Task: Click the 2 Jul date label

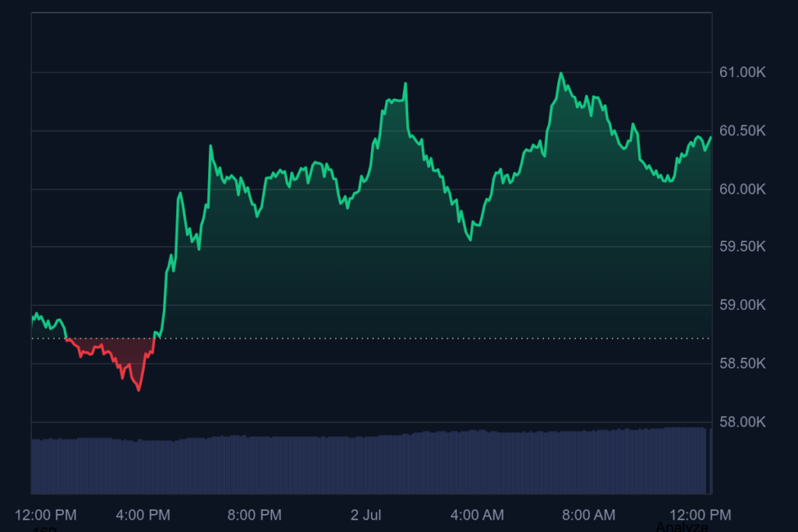Action: pos(366,515)
